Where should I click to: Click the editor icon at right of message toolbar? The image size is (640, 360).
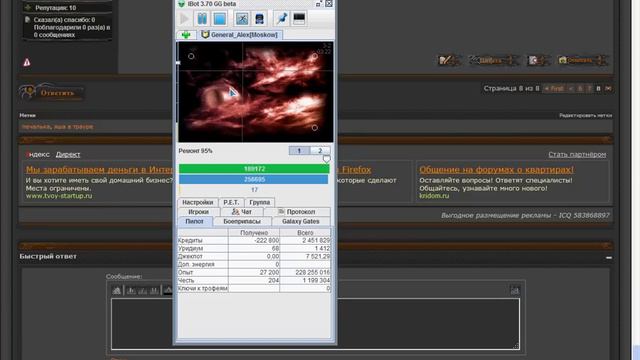pos(515,290)
